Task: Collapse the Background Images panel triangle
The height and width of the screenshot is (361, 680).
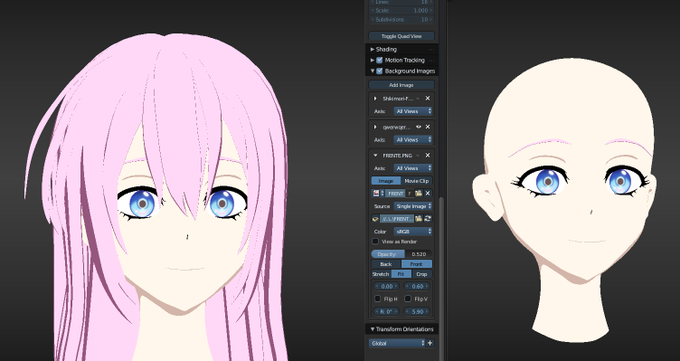Action: 372,71
